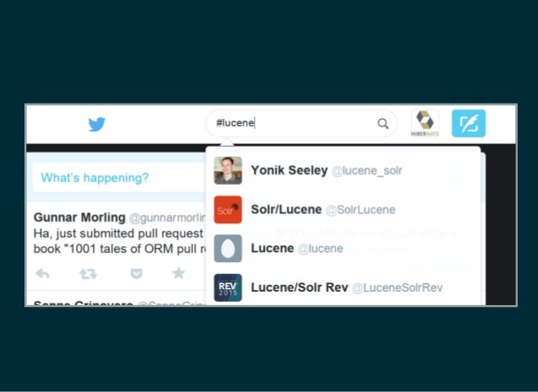Click the compose new tweet button
The image size is (538, 392).
(x=468, y=123)
